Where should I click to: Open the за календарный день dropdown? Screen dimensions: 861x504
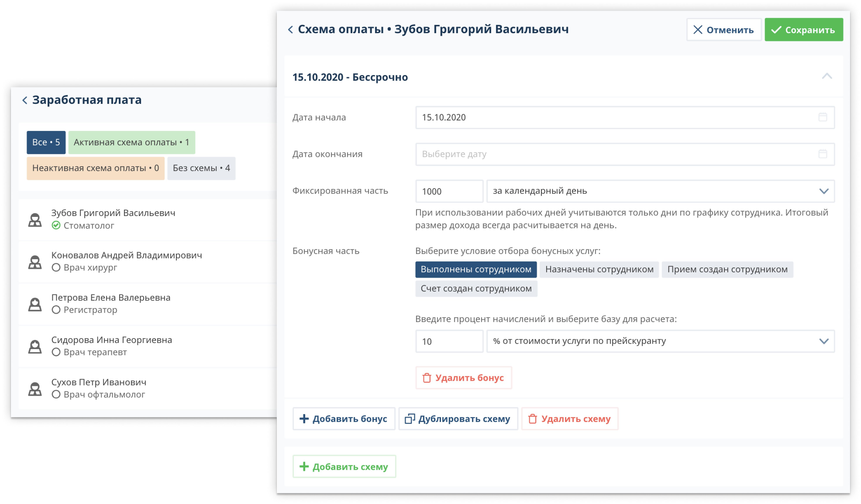(x=660, y=191)
